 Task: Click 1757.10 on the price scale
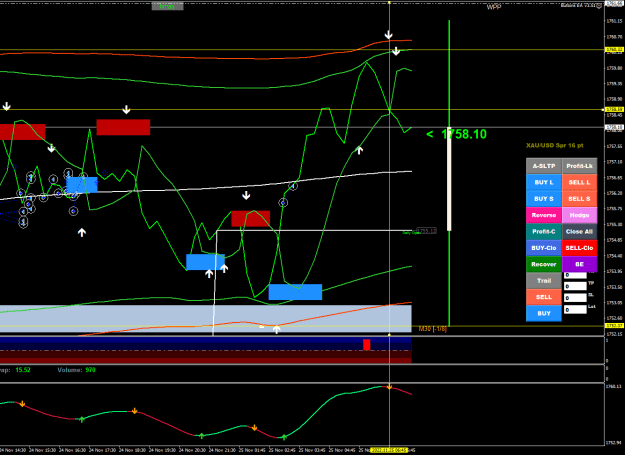[x=614, y=162]
